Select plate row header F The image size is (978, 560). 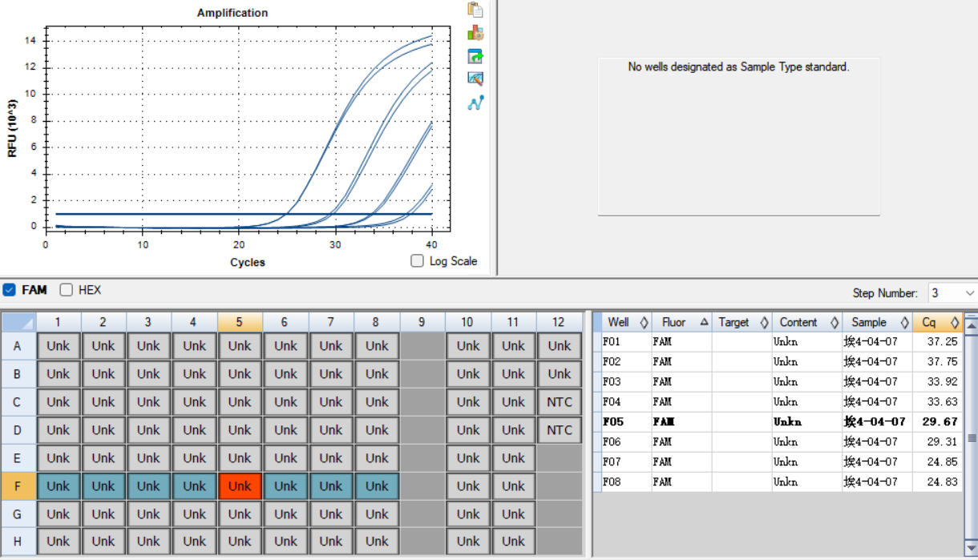[18, 485]
